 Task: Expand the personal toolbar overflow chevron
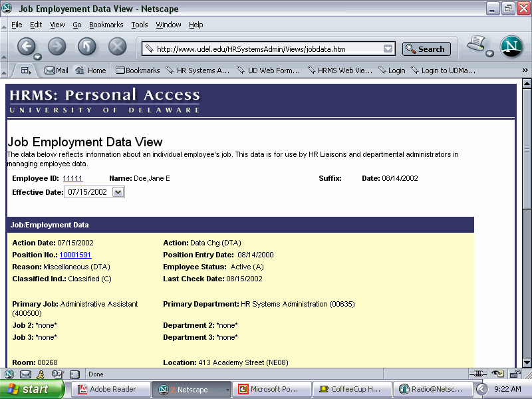(x=525, y=70)
